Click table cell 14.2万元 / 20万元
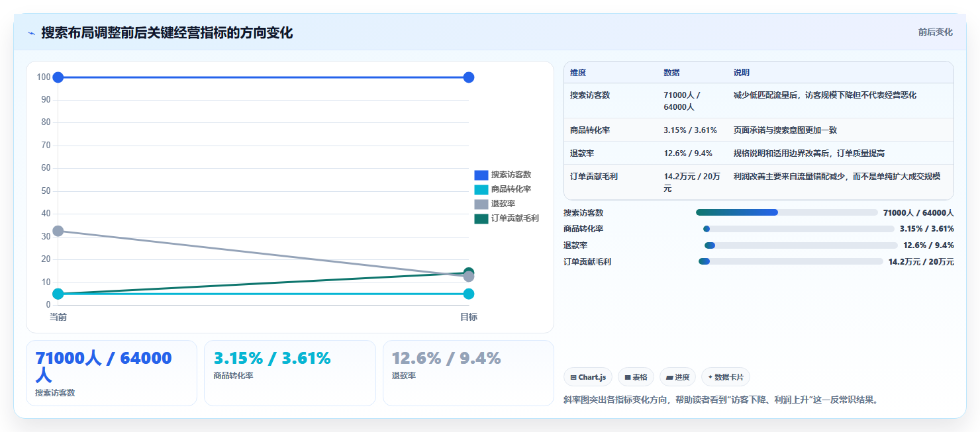This screenshot has height=432, width=980. pos(692,183)
